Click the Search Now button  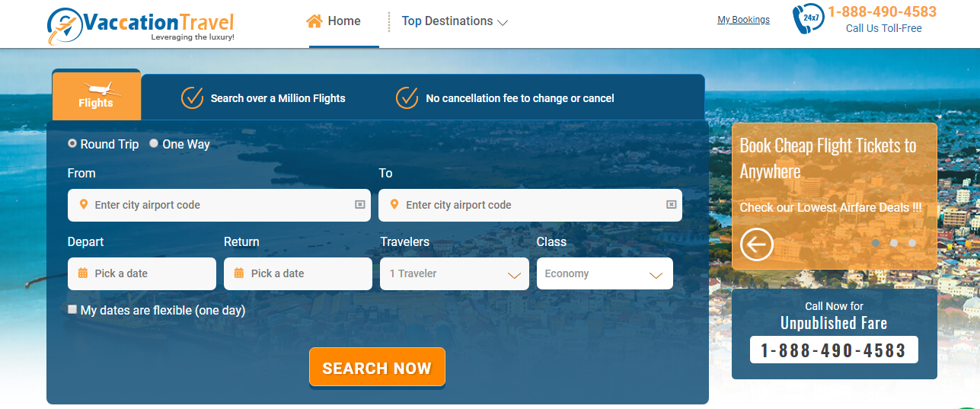pos(377,368)
